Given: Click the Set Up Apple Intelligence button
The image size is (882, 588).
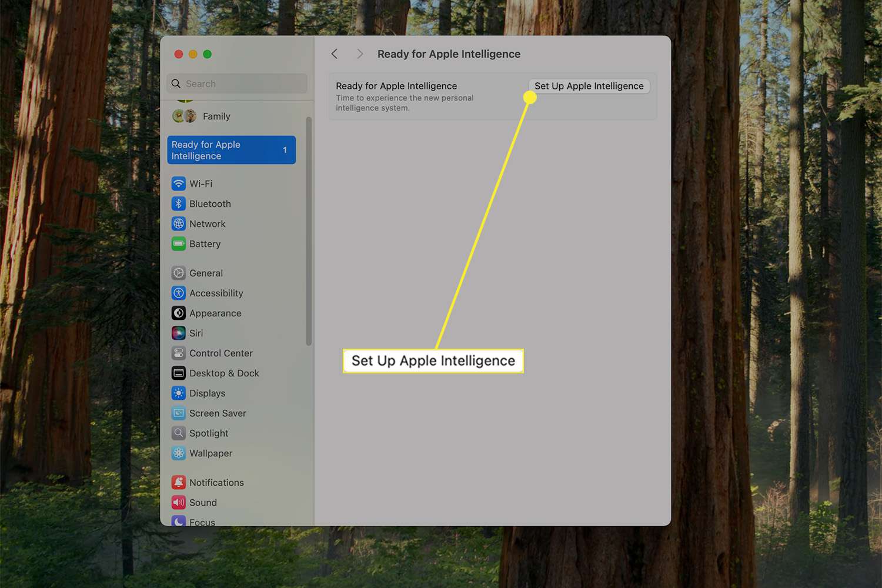Looking at the screenshot, I should [589, 86].
